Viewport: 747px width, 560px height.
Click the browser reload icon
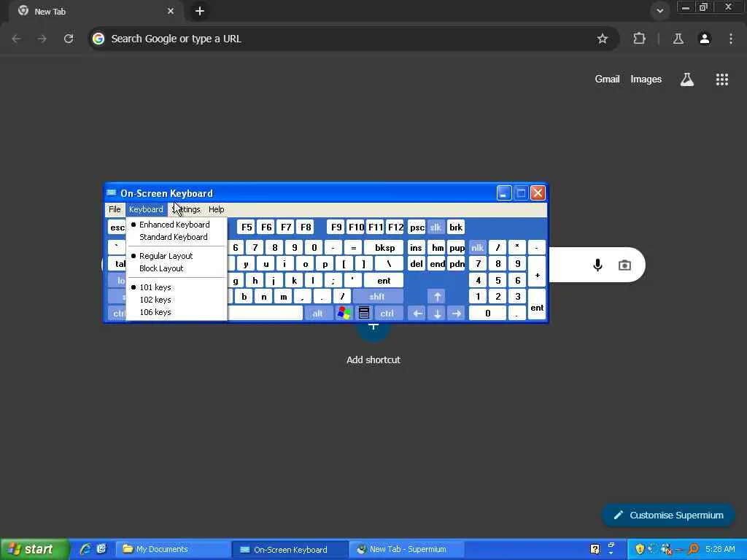point(69,39)
